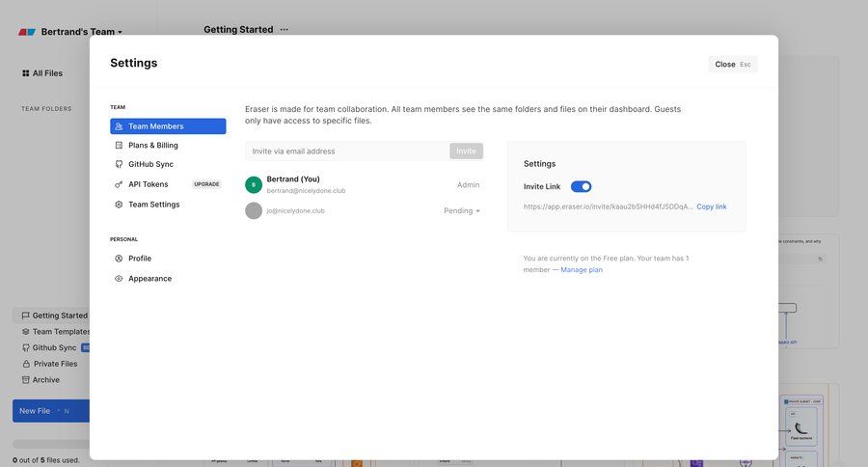
Task: Click the All Files grid icon
Action: [25, 73]
